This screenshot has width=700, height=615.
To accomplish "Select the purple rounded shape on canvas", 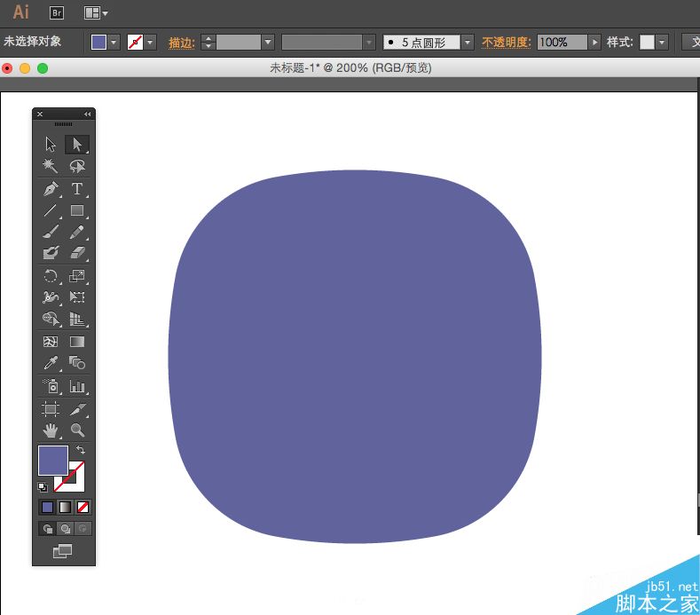I will (x=355, y=357).
